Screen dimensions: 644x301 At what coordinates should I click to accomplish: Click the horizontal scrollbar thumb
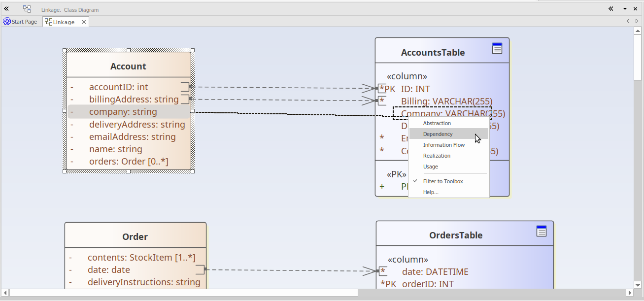[183, 293]
